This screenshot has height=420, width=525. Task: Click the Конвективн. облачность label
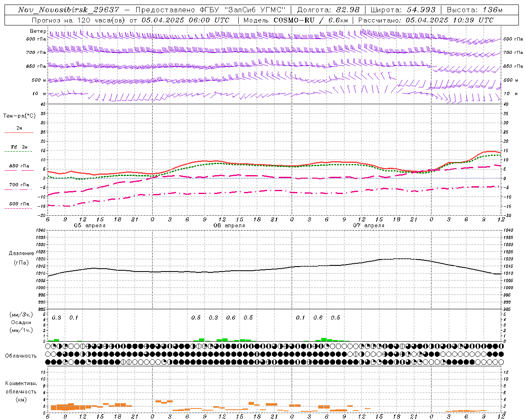tap(21, 388)
